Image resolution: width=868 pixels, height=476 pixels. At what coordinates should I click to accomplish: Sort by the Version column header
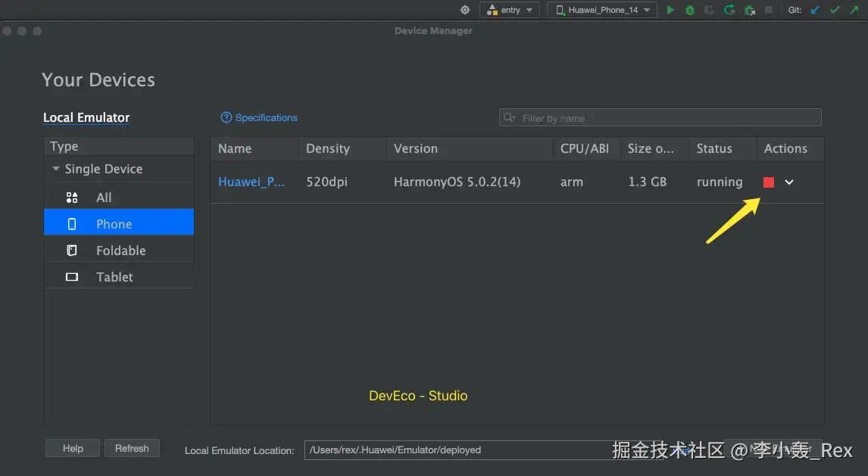(x=470, y=149)
